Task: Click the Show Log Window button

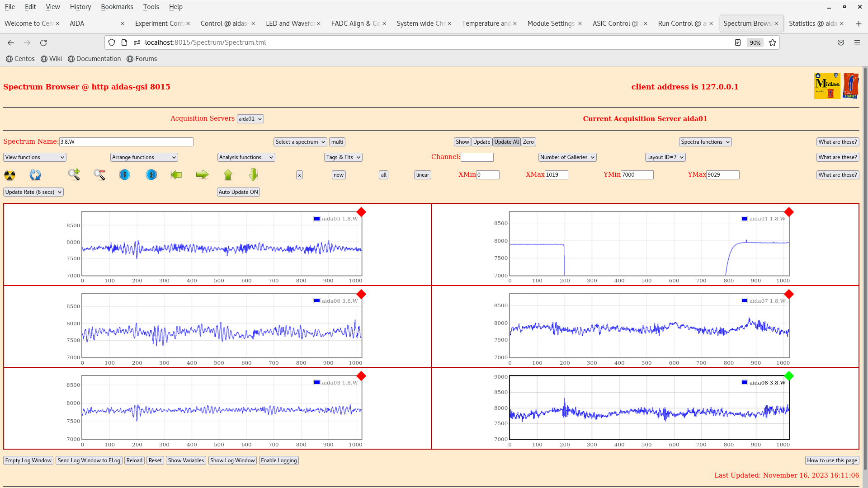Action: (x=232, y=460)
